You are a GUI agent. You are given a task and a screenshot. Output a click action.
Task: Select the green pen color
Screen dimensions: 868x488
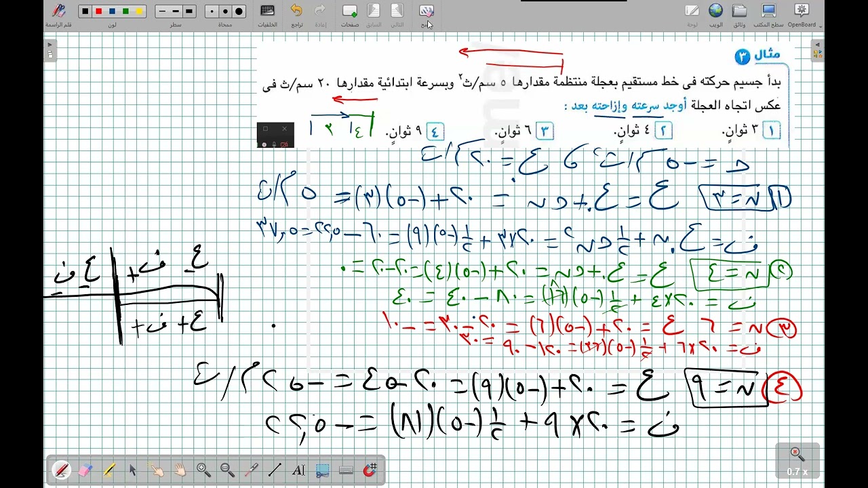(126, 12)
